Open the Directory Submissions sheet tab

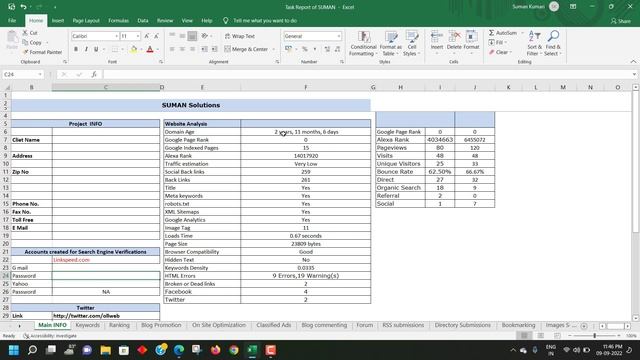[x=462, y=325]
